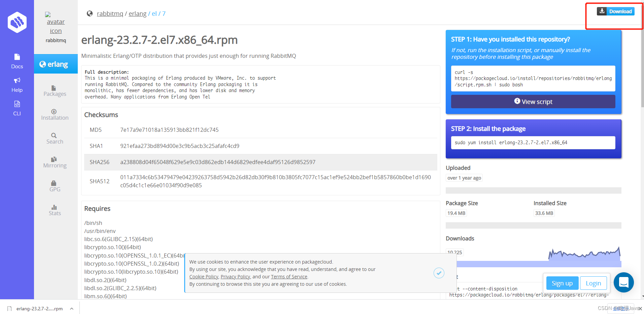644x314 pixels.
Task: Click the 33.6 MB installed size value
Action: point(544,213)
